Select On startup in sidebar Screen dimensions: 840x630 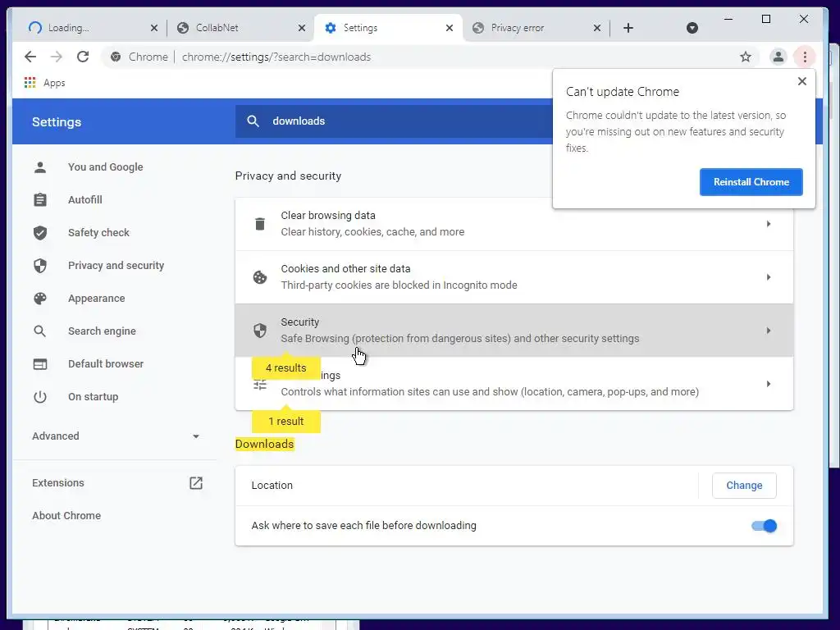(94, 397)
